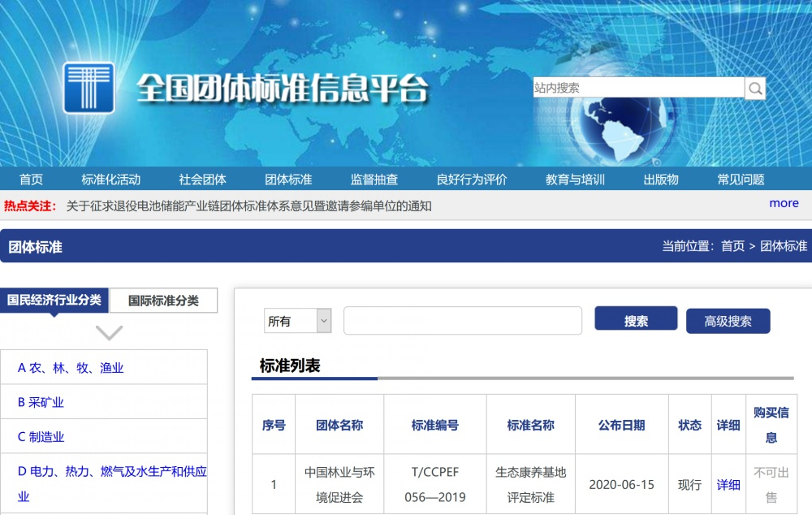The height and width of the screenshot is (515, 812).
Task: Click the 状态 column header
Action: (x=689, y=426)
